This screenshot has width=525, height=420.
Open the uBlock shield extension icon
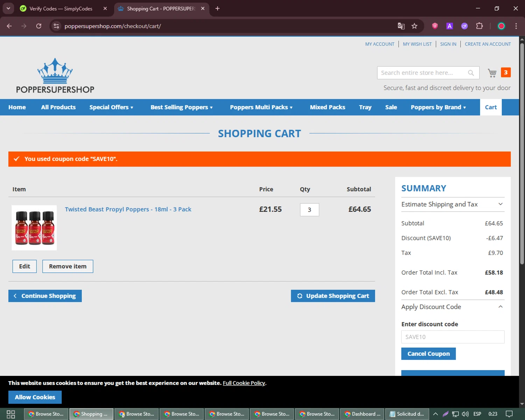tap(435, 26)
